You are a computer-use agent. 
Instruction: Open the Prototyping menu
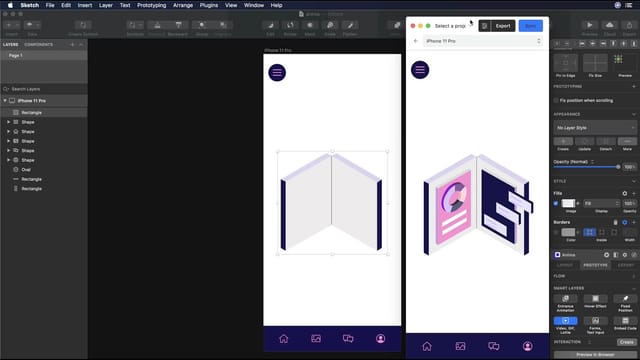(151, 5)
